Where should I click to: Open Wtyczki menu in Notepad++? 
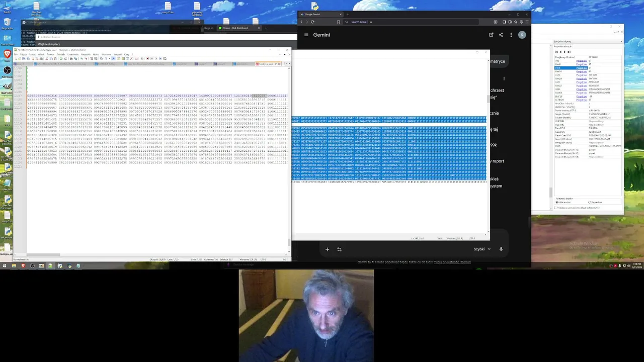coord(118,54)
